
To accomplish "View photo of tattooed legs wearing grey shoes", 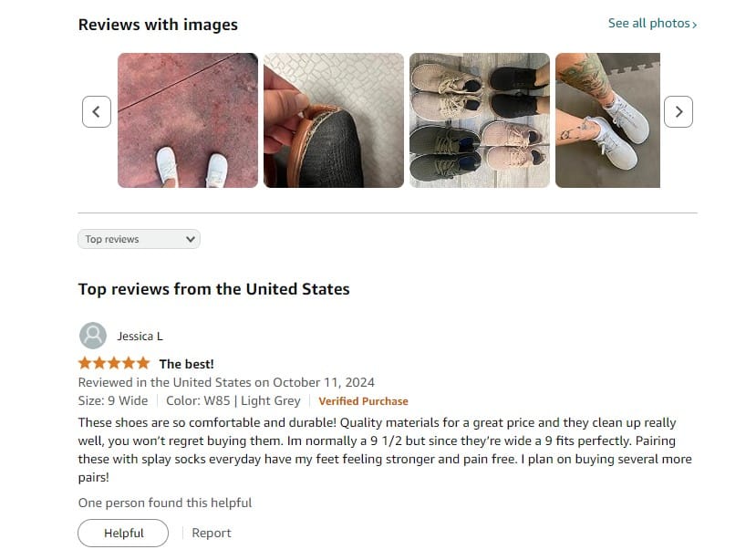I will pyautogui.click(x=607, y=120).
